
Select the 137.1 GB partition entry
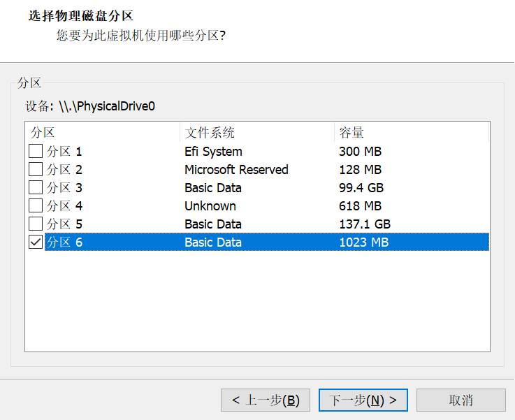tap(365, 224)
